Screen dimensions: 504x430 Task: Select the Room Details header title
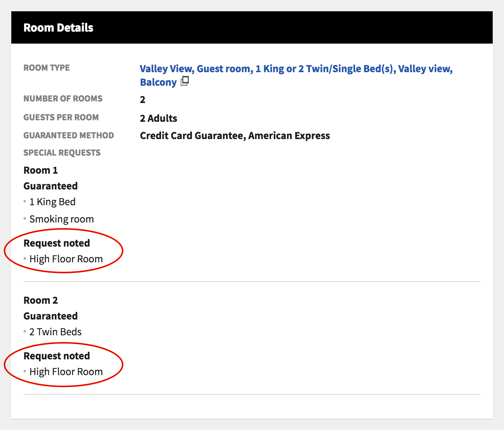tap(58, 27)
